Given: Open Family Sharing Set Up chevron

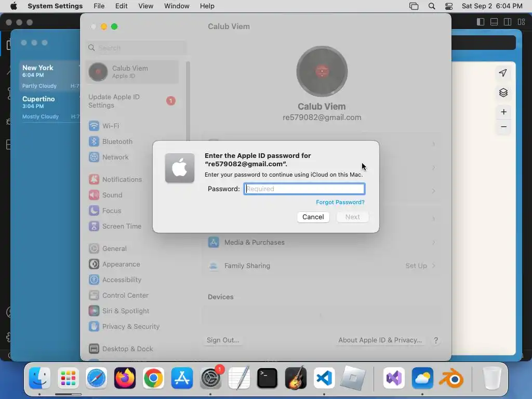Looking at the screenshot, I should (x=434, y=265).
